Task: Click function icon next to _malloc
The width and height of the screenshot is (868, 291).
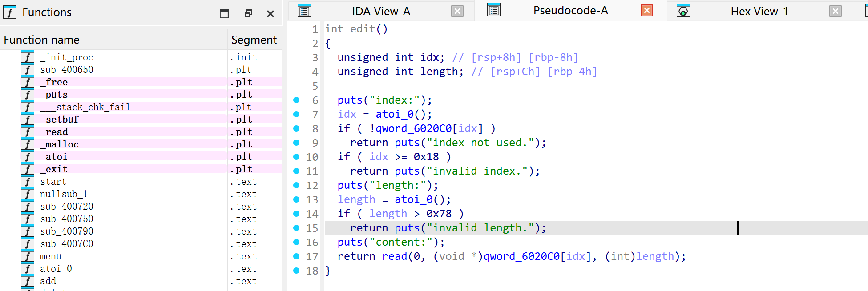Action: click(28, 144)
